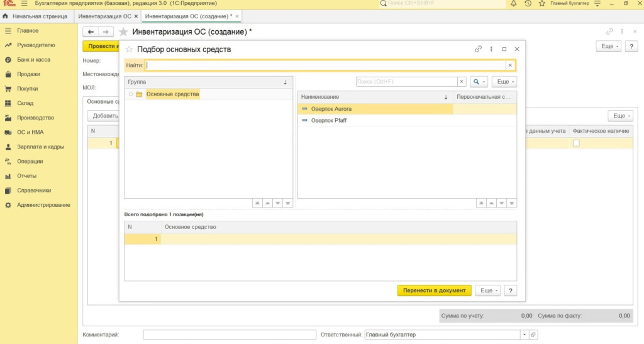
Task: Open the Ответственный record link icon
Action: [533, 335]
